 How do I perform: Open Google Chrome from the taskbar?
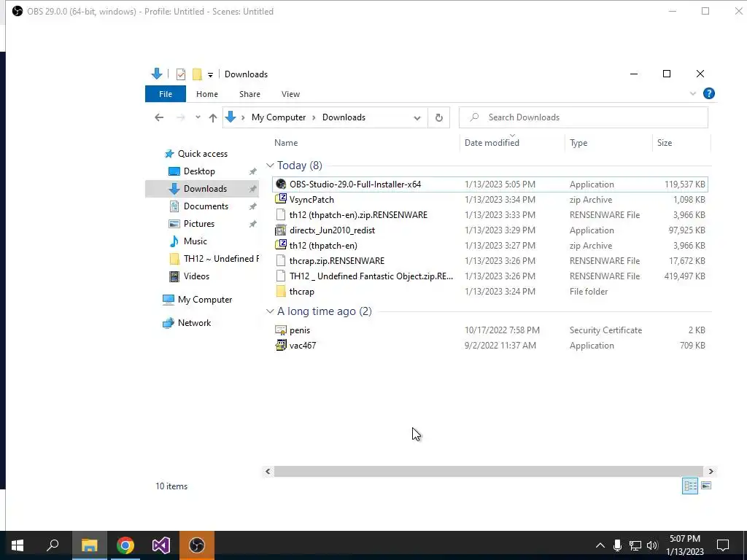click(125, 545)
